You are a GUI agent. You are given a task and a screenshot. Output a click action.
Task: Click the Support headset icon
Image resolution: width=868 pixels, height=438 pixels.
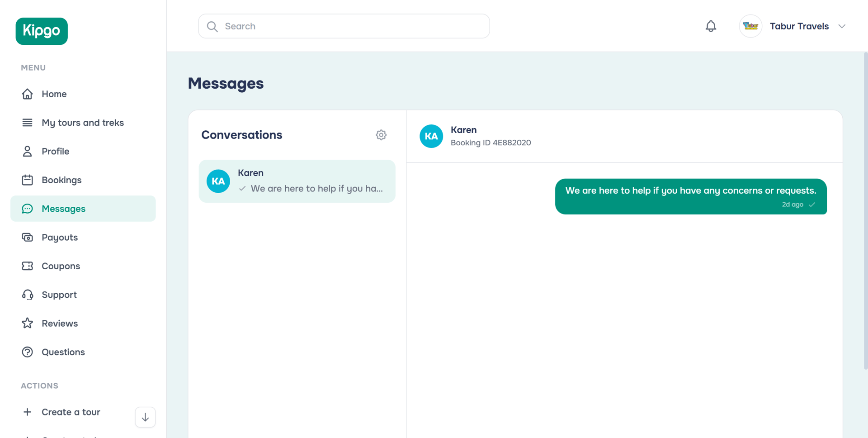coord(28,295)
